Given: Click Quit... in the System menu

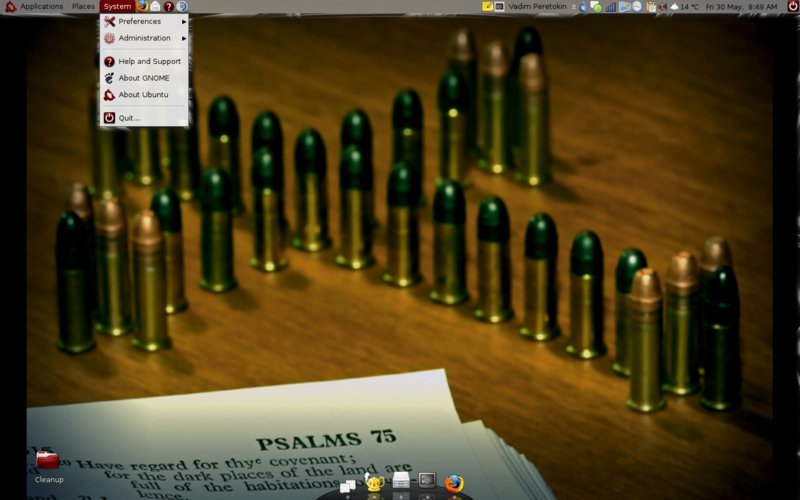Looking at the screenshot, I should pos(128,117).
